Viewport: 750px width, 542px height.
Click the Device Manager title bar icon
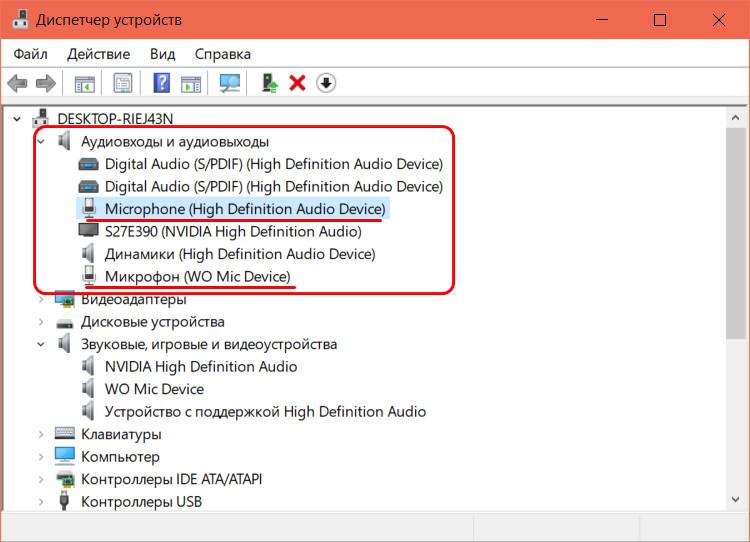pyautogui.click(x=20, y=19)
